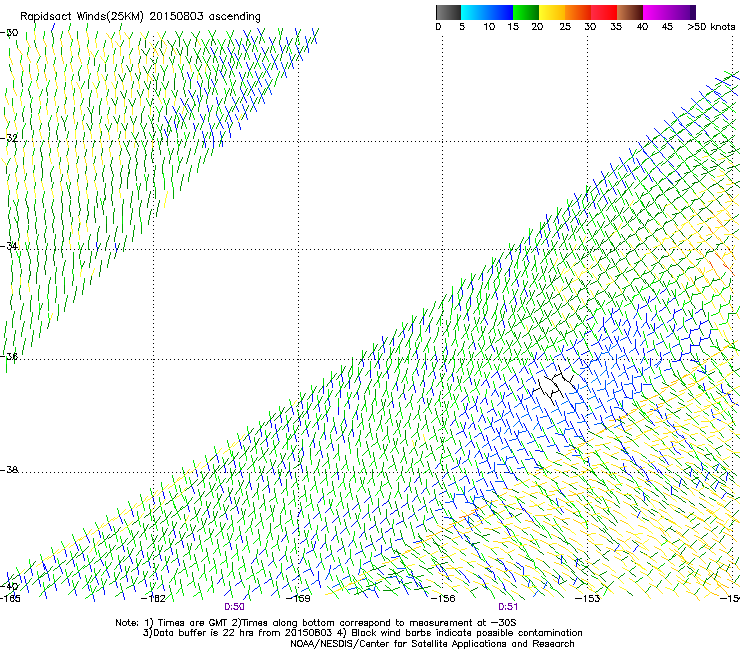
Task: Click the -153 longitude axis label
Action: tap(588, 599)
